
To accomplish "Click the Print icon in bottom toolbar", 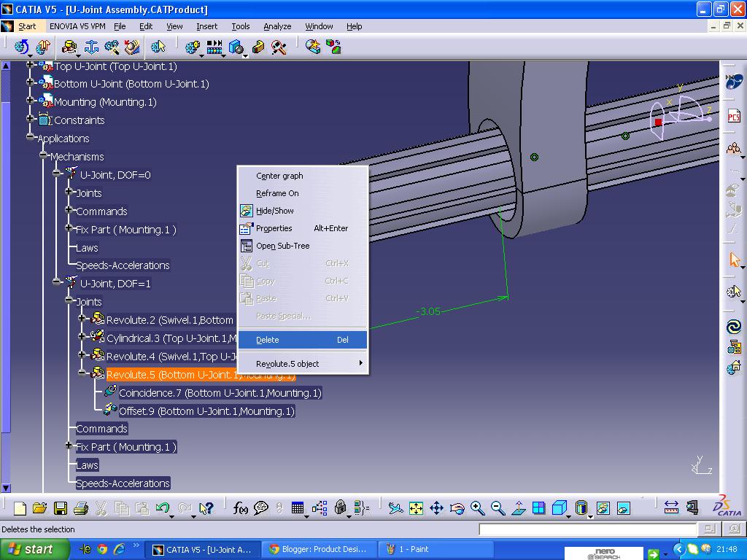I will pos(80,508).
